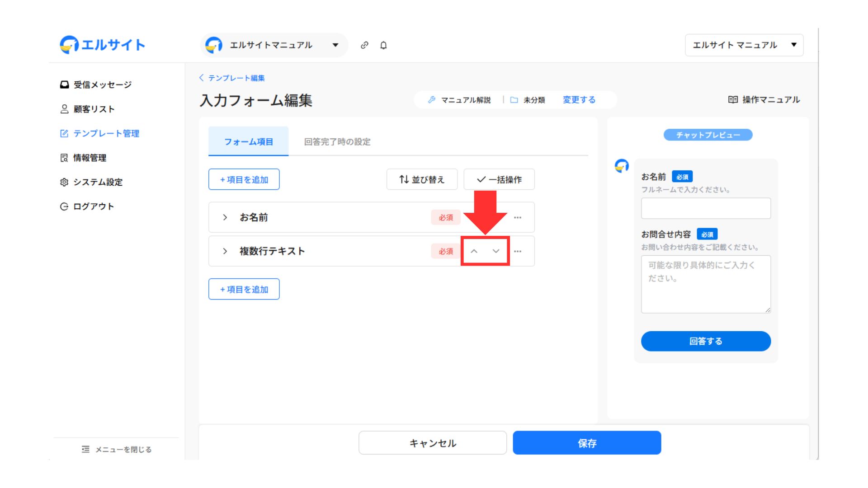Click the link icon next to account name

pyautogui.click(x=364, y=45)
